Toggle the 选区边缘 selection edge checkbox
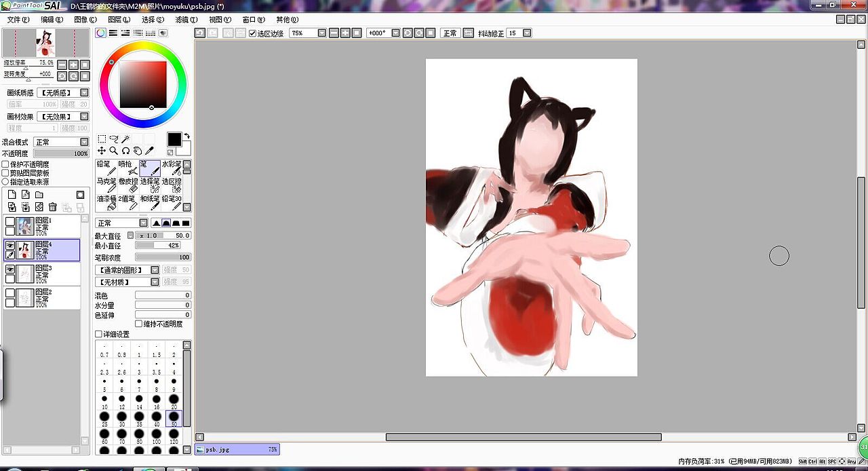 click(253, 33)
